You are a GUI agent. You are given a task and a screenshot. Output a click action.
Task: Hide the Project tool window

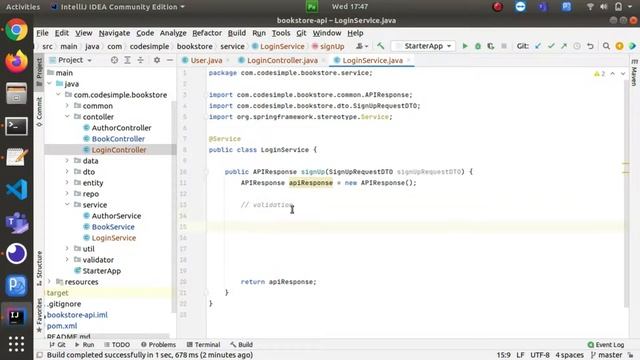[170, 60]
